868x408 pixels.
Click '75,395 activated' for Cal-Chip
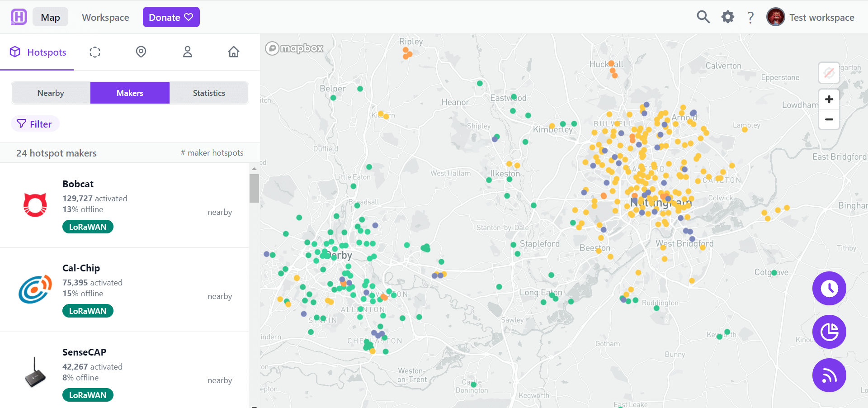[92, 283]
